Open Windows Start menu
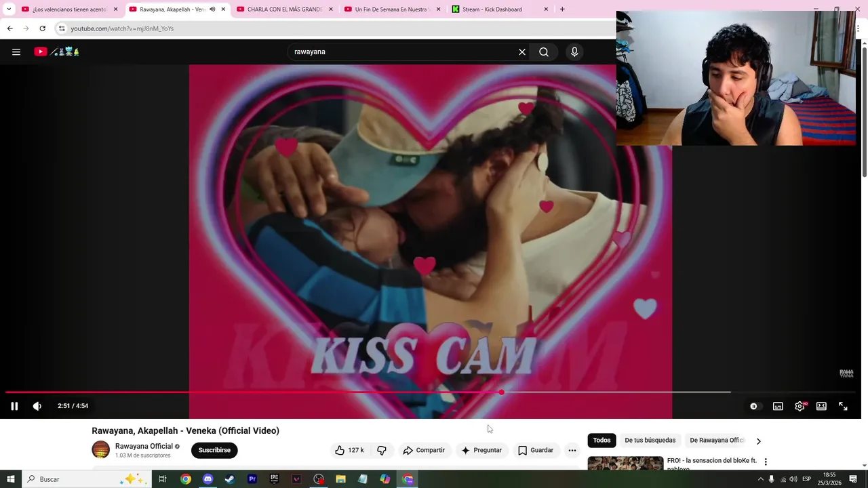Image resolution: width=868 pixels, height=488 pixels. (10, 479)
